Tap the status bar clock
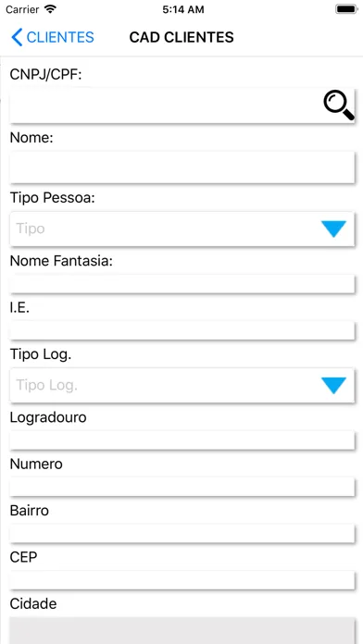363x644 pixels. (183, 9)
